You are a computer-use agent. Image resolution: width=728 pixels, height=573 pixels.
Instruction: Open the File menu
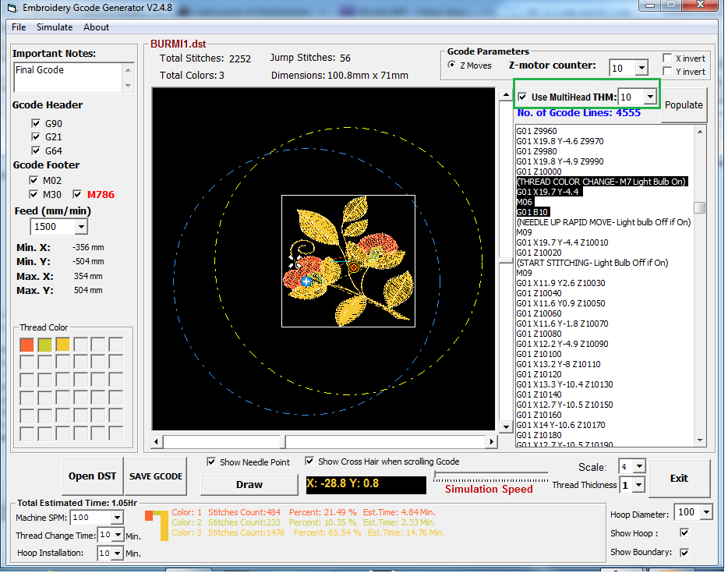[x=19, y=27]
